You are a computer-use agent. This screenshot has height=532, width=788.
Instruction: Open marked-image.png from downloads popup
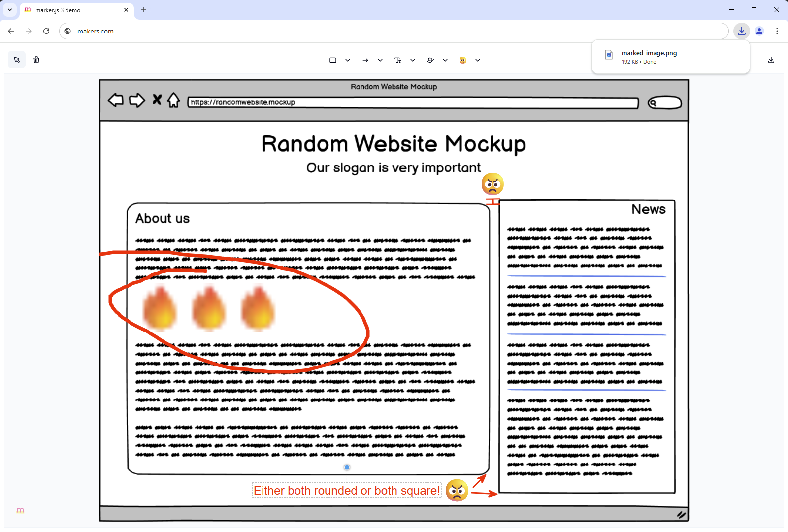pyautogui.click(x=649, y=53)
